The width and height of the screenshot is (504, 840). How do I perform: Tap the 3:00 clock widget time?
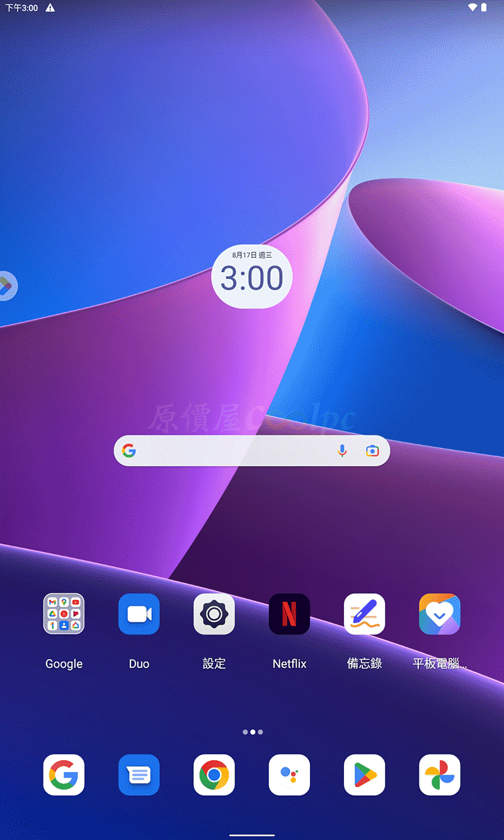coord(252,279)
